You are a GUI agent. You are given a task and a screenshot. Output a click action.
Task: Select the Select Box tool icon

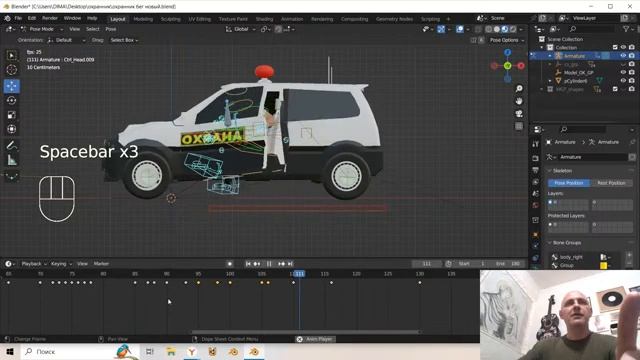pos(11,55)
